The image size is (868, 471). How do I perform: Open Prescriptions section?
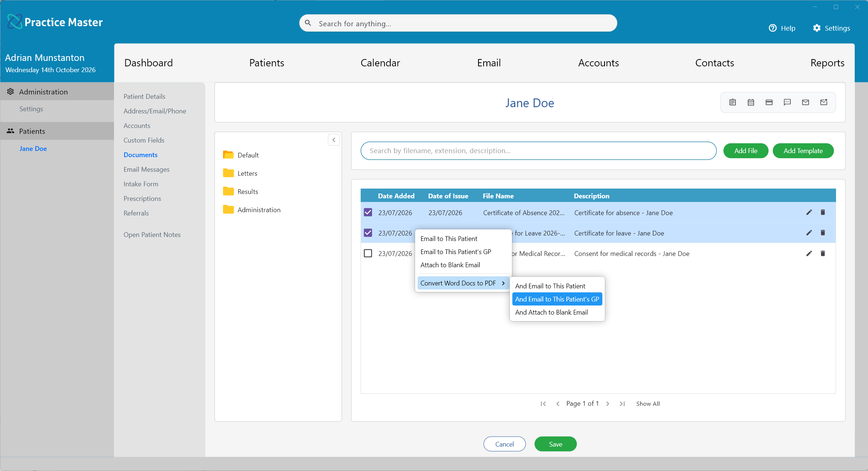142,198
